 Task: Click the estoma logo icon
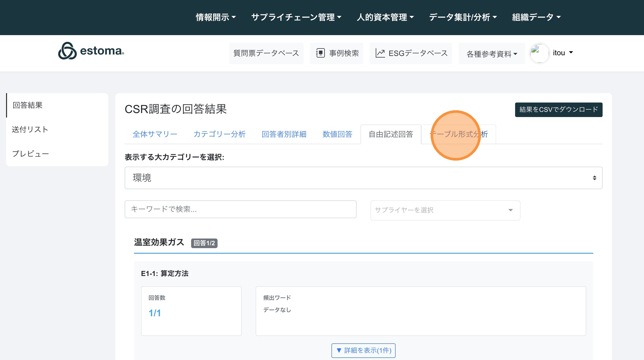pos(67,51)
